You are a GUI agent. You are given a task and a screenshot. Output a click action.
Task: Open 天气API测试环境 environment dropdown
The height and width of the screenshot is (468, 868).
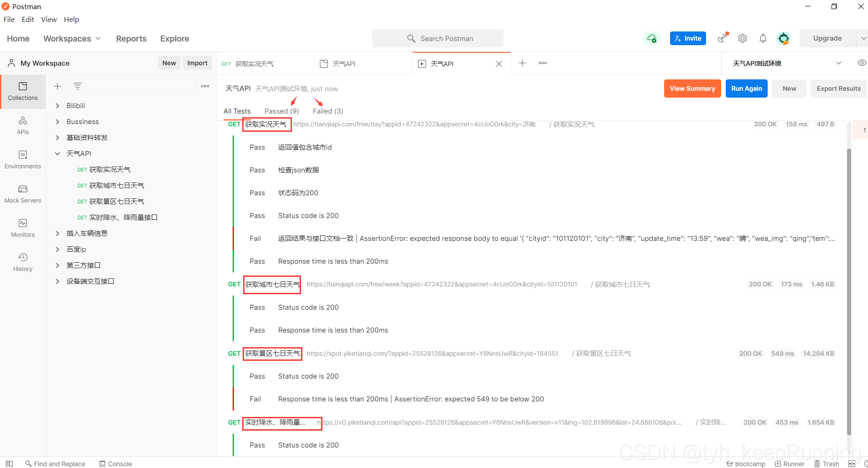pyautogui.click(x=787, y=63)
